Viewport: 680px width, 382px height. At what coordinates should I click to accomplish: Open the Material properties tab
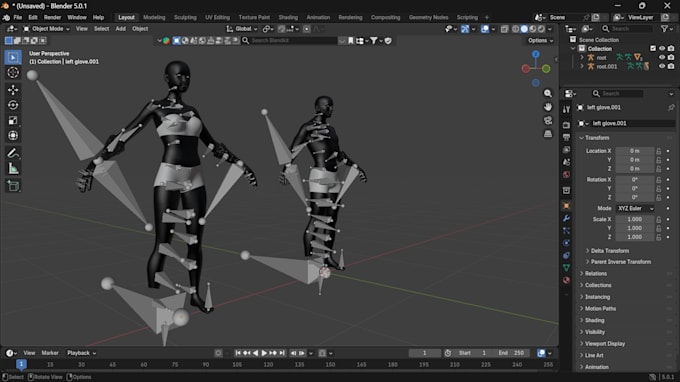tap(566, 280)
